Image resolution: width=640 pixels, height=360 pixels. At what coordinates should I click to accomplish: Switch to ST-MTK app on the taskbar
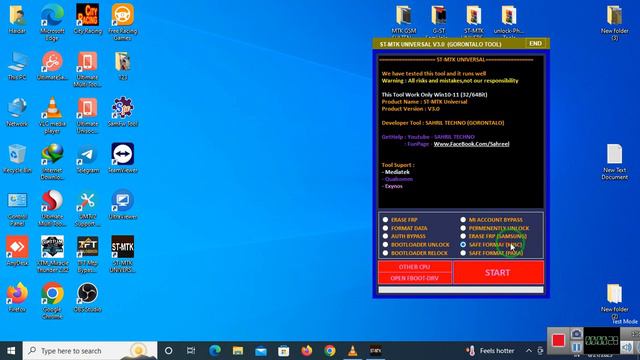(x=376, y=351)
